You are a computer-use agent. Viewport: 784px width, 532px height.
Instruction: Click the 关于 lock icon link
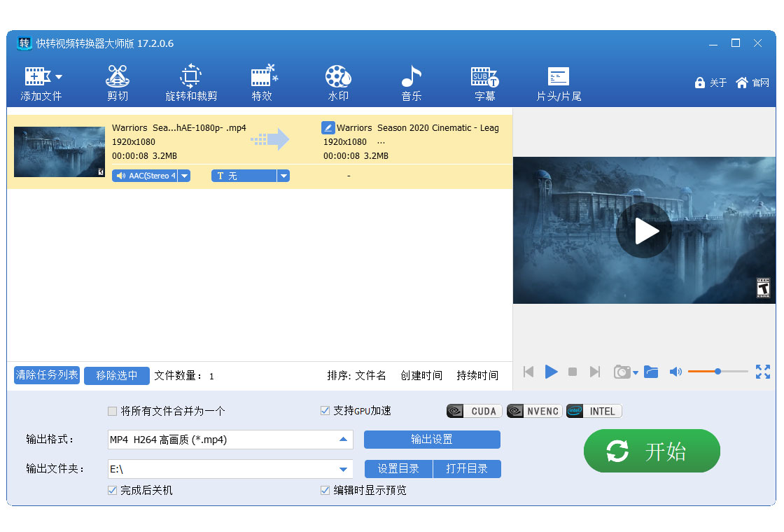(710, 83)
